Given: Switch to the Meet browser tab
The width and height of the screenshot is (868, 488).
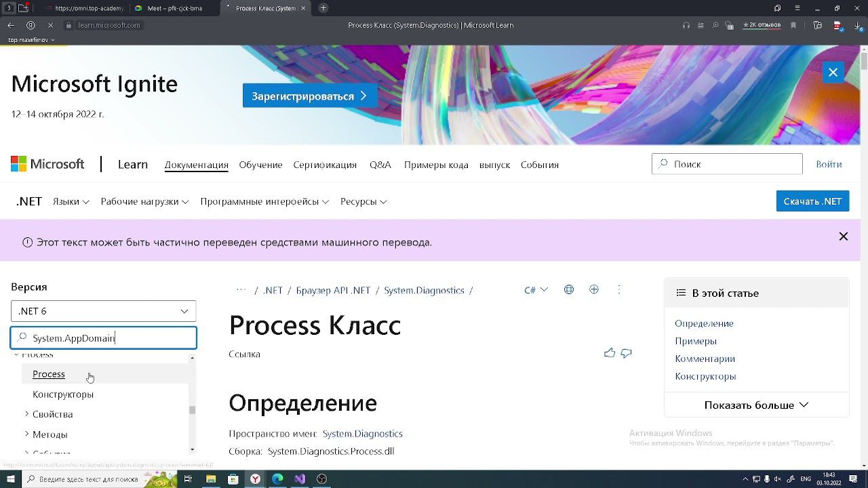Looking at the screenshot, I should pos(173,8).
